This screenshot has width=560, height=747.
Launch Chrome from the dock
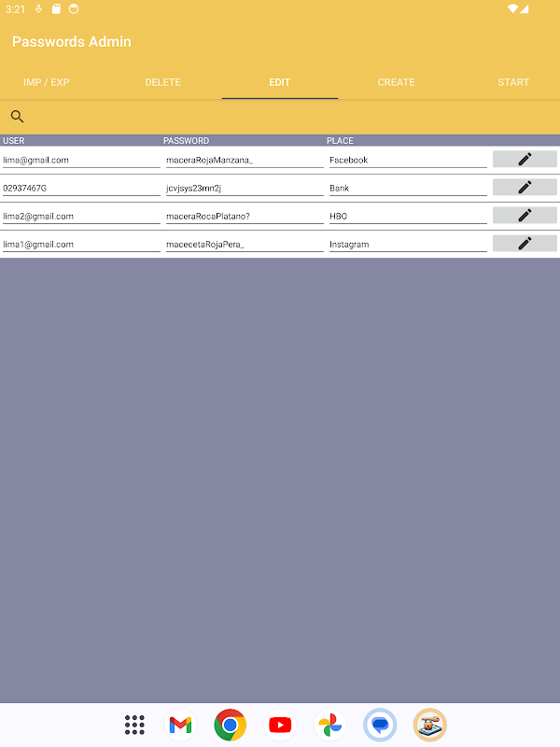(230, 725)
